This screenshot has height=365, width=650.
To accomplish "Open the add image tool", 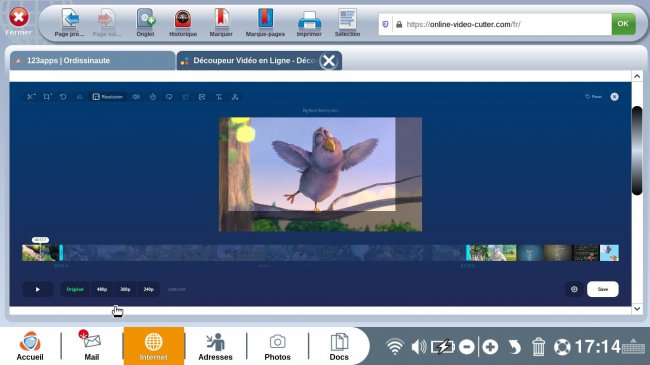I will click(x=202, y=97).
